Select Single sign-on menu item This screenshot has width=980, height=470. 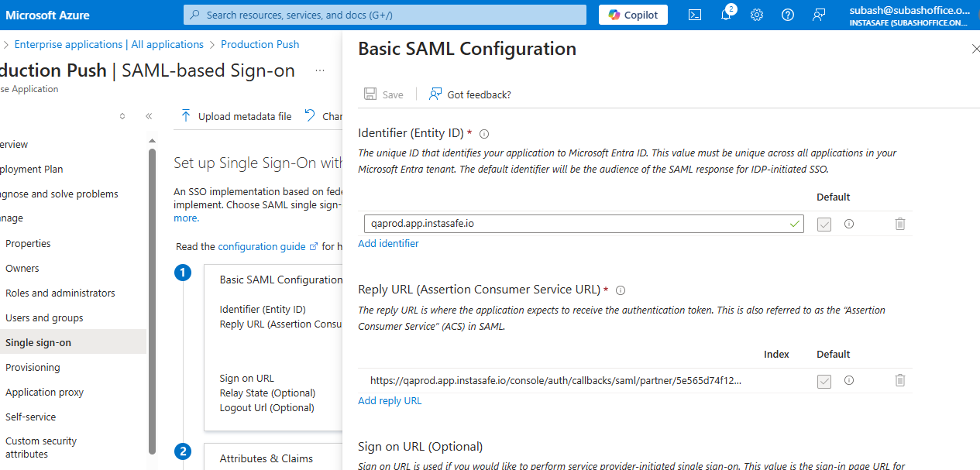point(73,342)
